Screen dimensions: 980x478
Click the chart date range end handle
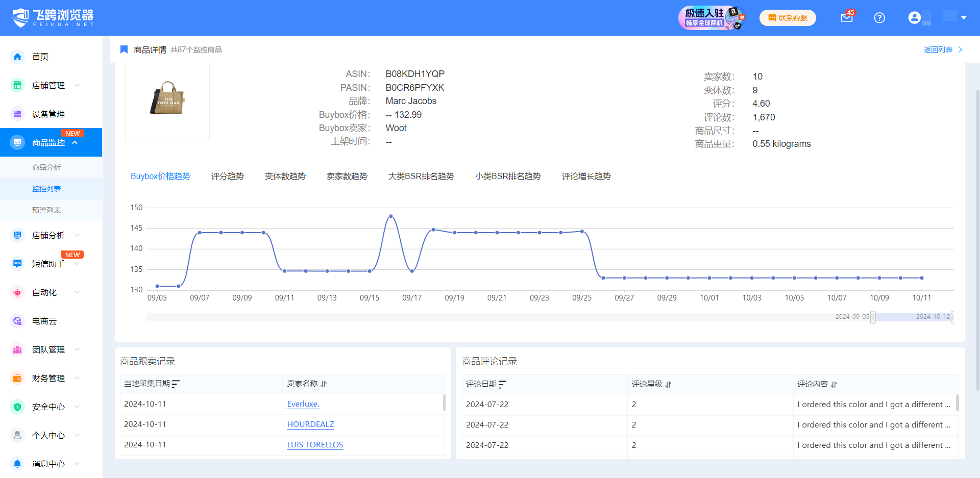click(952, 317)
